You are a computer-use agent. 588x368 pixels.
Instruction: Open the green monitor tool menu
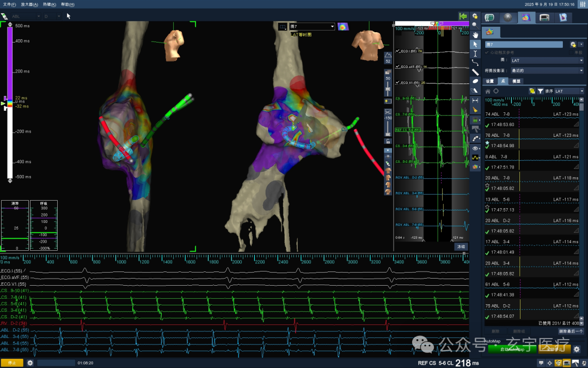tap(475, 120)
